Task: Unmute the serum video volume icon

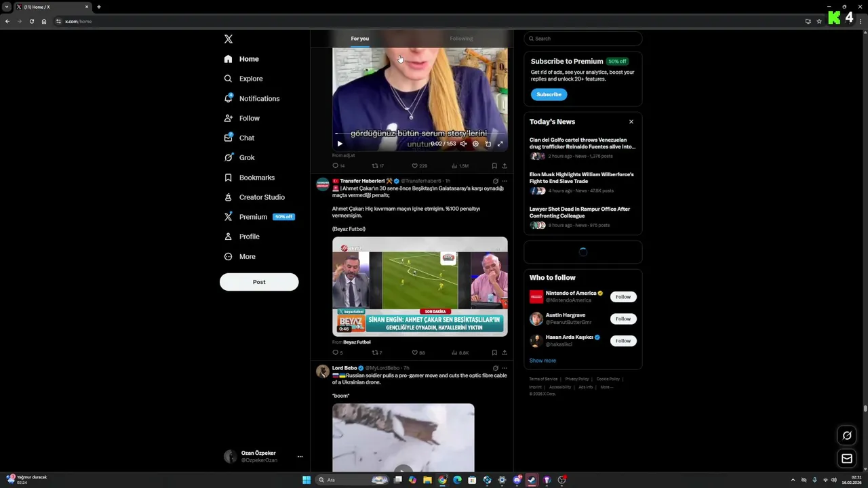Action: 463,144
